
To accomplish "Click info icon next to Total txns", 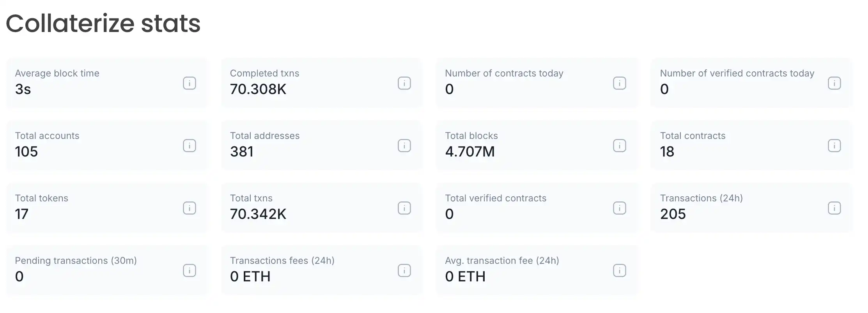I will pos(404,208).
